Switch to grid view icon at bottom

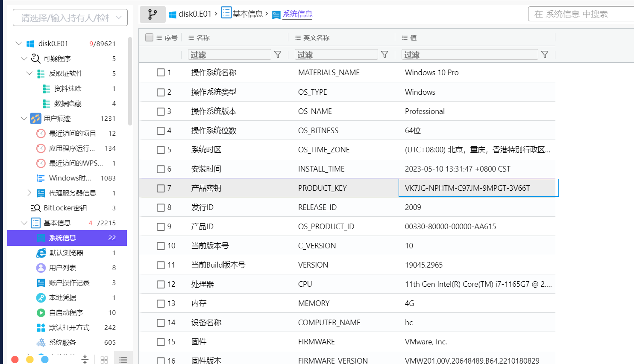(x=104, y=360)
